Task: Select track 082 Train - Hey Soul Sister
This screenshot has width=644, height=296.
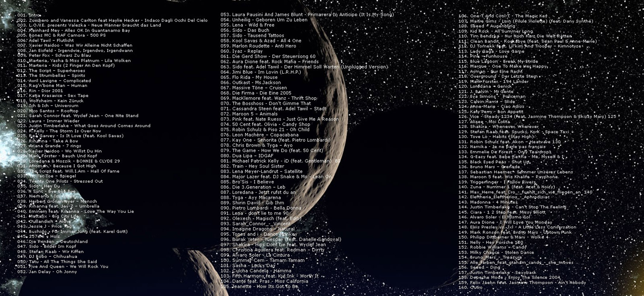Action: [253, 166]
